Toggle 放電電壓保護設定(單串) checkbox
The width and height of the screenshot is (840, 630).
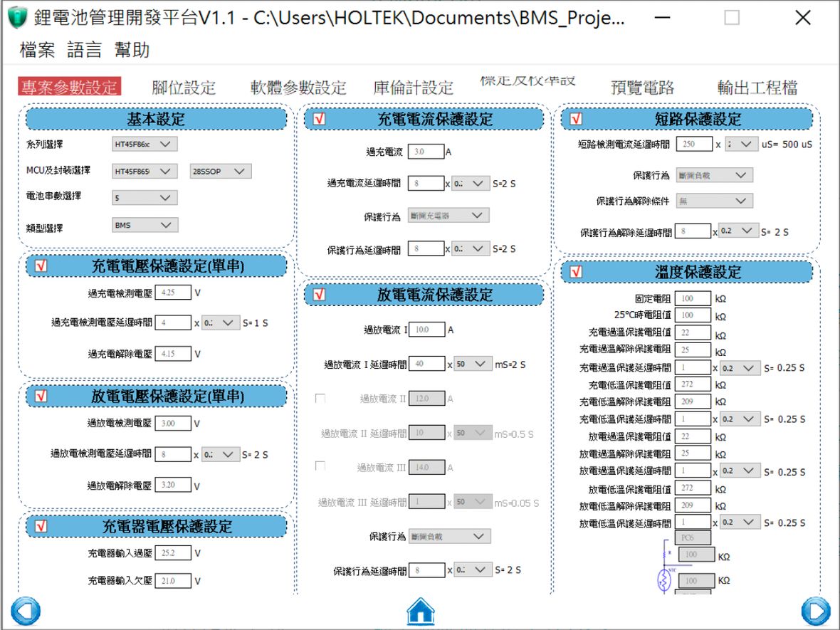(41, 396)
